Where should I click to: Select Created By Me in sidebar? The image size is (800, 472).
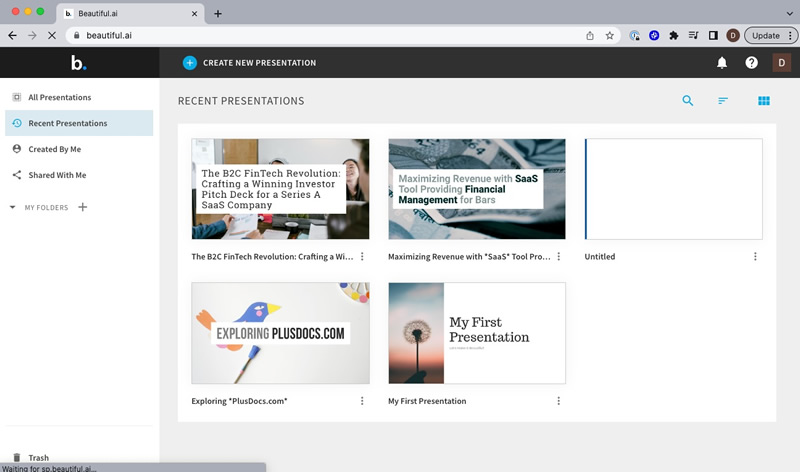point(79,149)
